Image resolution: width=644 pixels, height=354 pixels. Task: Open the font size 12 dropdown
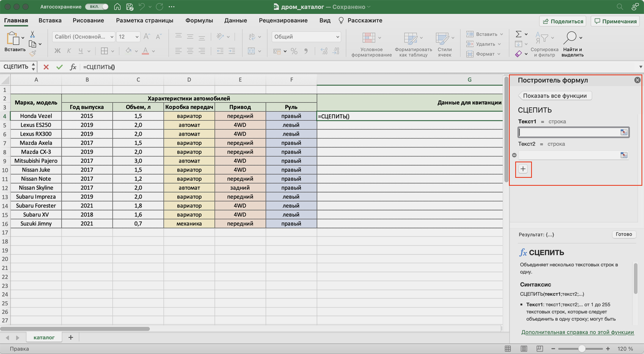[137, 37]
